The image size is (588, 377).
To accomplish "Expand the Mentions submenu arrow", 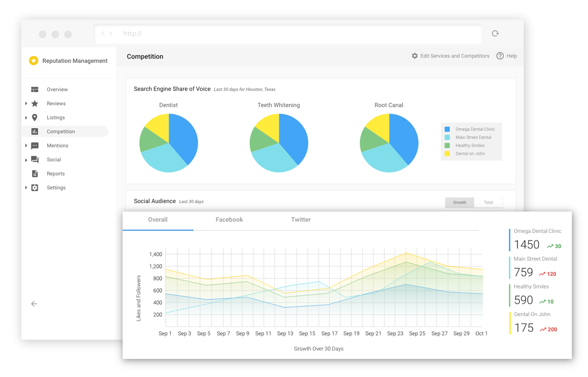I will 26,146.
